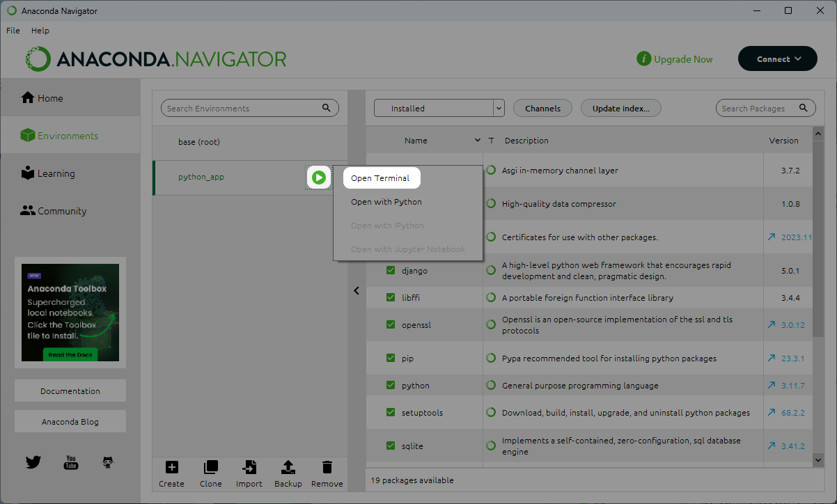Collapse the environments panel with left chevron

[357, 291]
